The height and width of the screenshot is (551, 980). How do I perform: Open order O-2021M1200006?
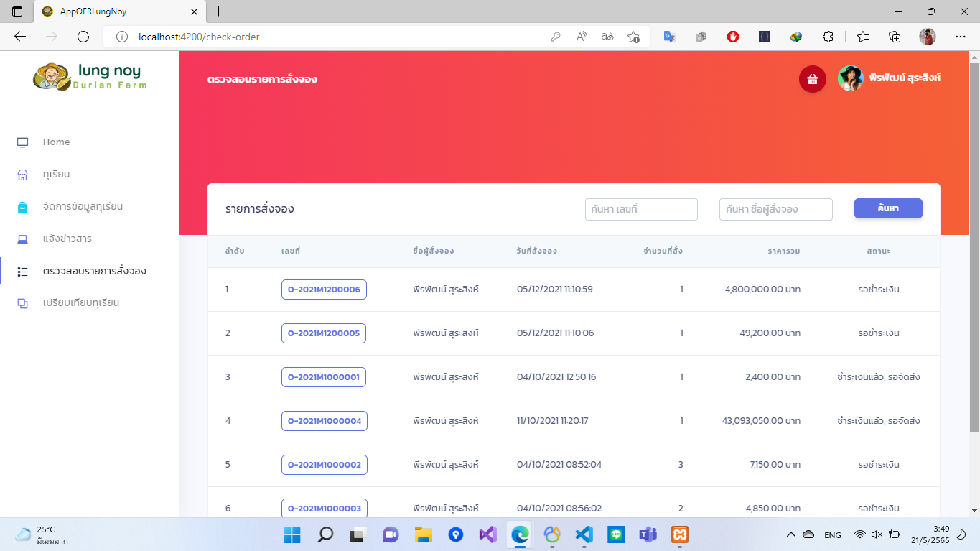[x=324, y=290]
